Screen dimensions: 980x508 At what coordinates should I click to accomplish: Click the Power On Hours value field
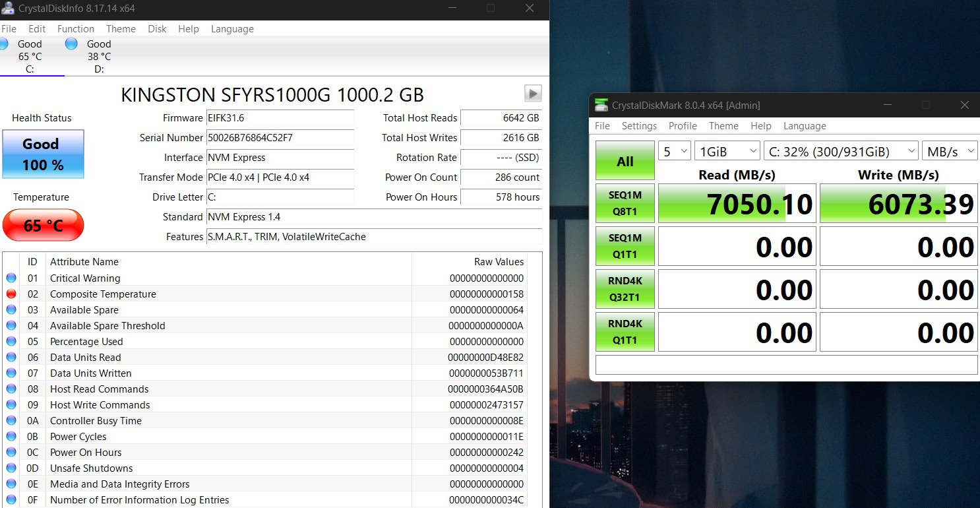pyautogui.click(x=501, y=197)
